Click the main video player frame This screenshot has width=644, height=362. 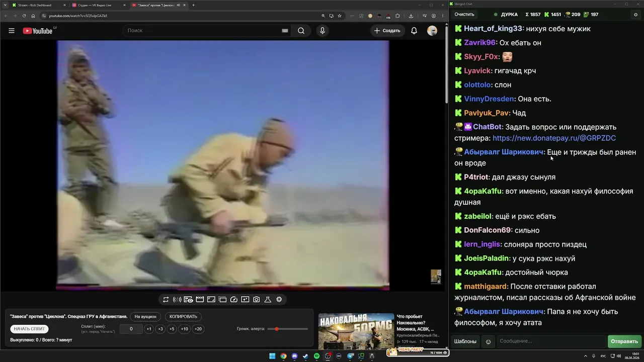[222, 165]
